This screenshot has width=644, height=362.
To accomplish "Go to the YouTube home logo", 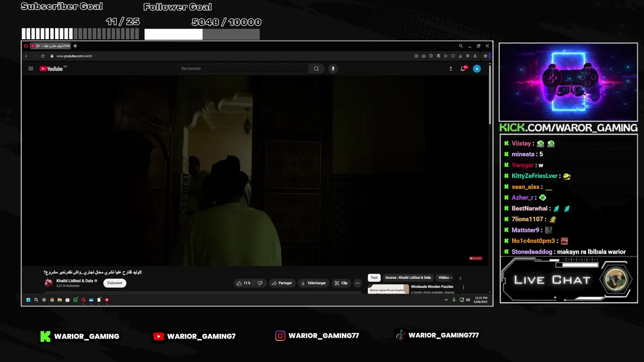I will tap(51, 68).
